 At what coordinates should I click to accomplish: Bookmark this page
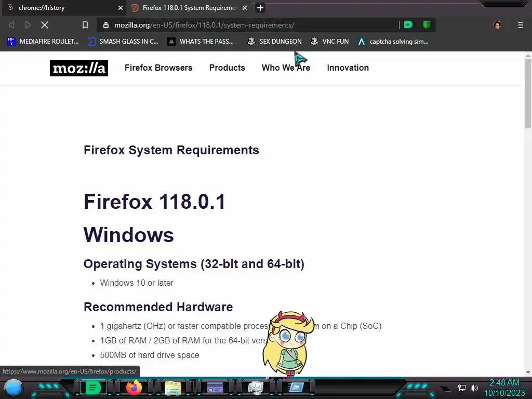pyautogui.click(x=85, y=25)
